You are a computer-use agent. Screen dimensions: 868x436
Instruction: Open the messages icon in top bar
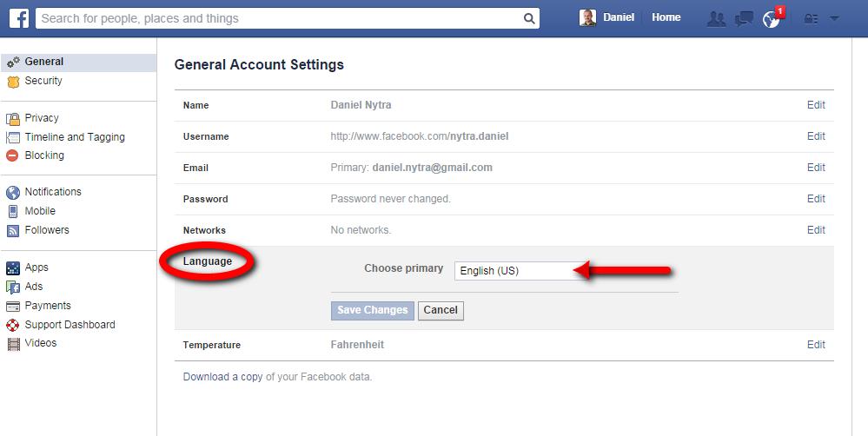click(744, 19)
